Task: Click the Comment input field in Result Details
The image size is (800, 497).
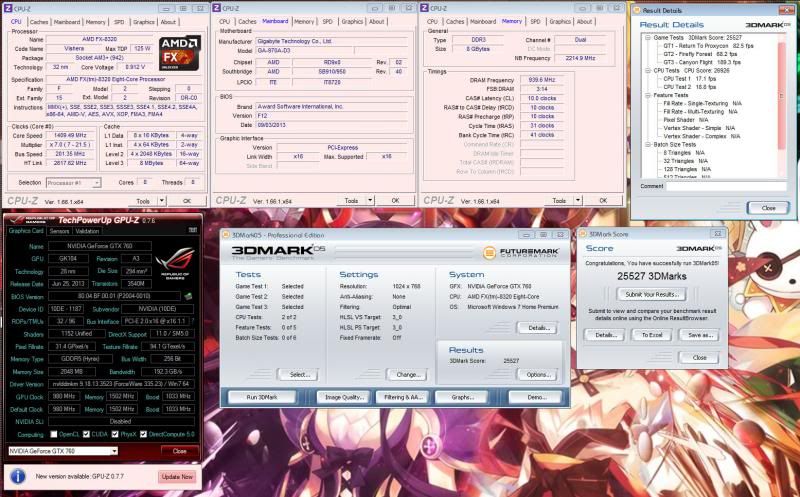Action: click(x=726, y=186)
